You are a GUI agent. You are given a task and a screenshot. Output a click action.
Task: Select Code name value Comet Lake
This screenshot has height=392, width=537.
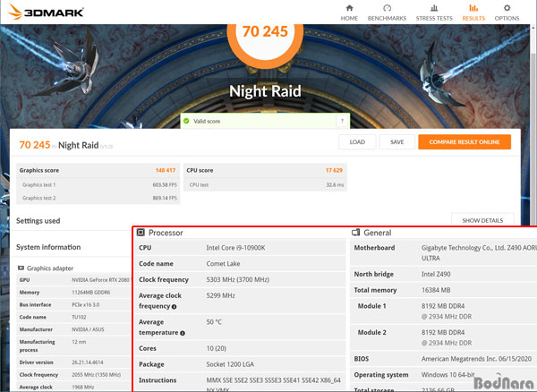click(223, 264)
